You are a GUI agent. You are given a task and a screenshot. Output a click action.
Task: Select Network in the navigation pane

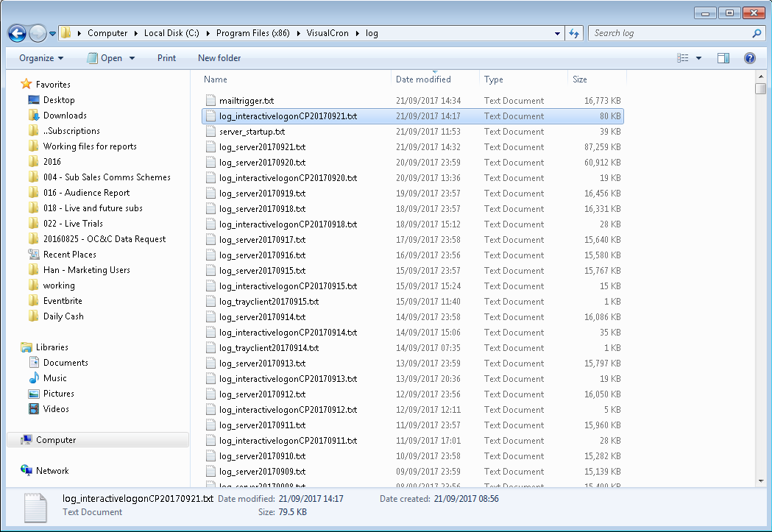52,471
